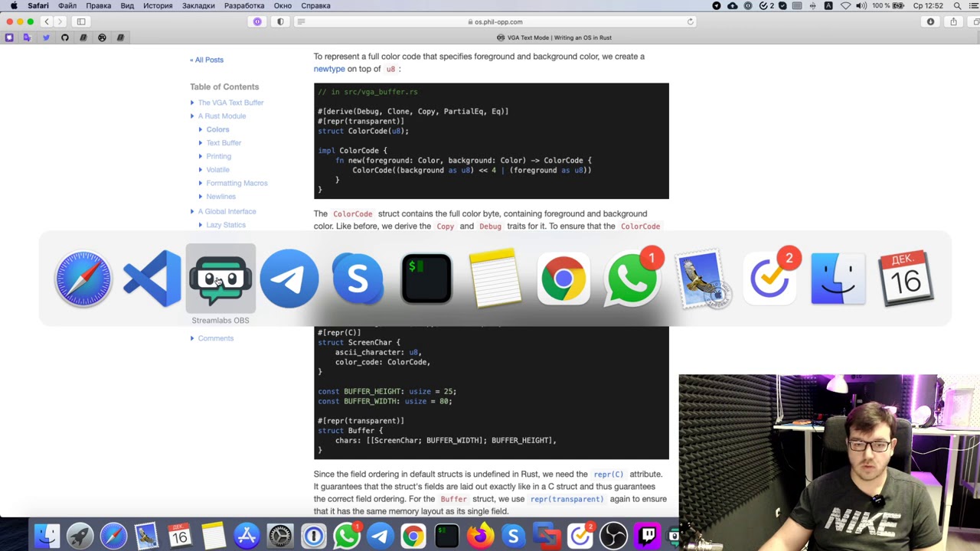Screen dimensions: 980x551
Task: Open Notification Center list icon
Action: [973, 5]
